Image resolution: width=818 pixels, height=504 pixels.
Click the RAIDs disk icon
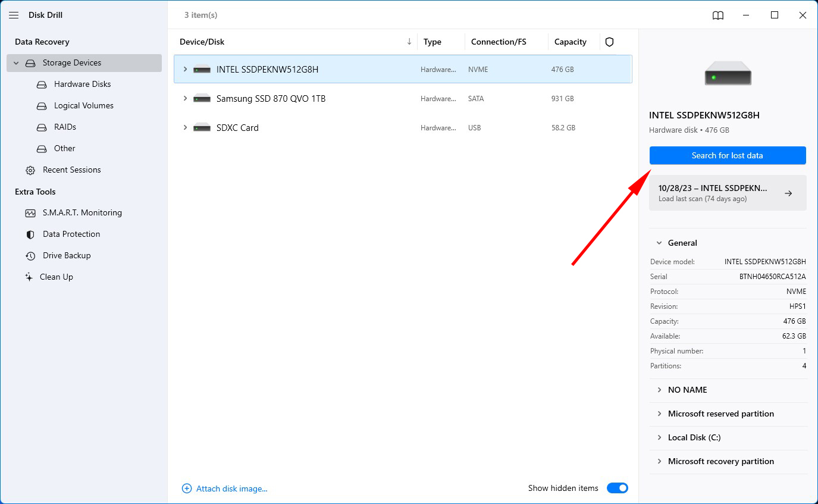(x=42, y=127)
